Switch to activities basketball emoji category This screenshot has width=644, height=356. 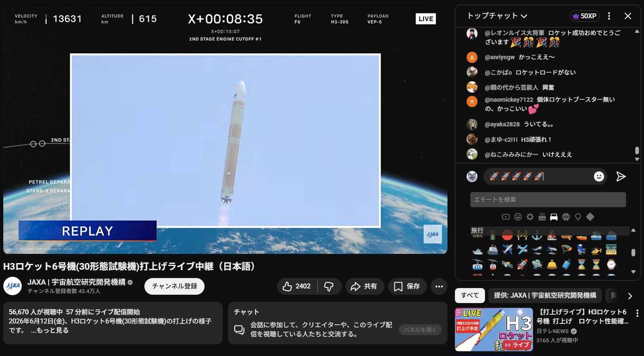pyautogui.click(x=566, y=217)
